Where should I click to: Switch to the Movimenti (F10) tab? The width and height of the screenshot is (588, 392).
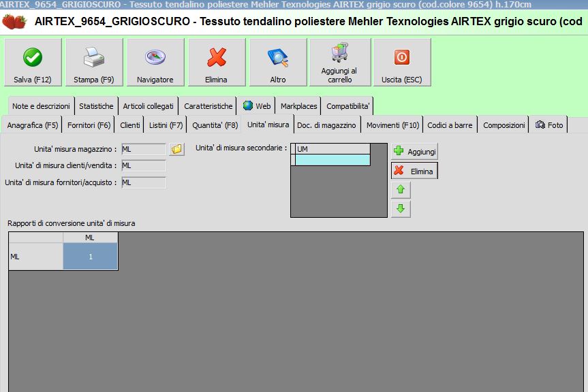point(392,125)
